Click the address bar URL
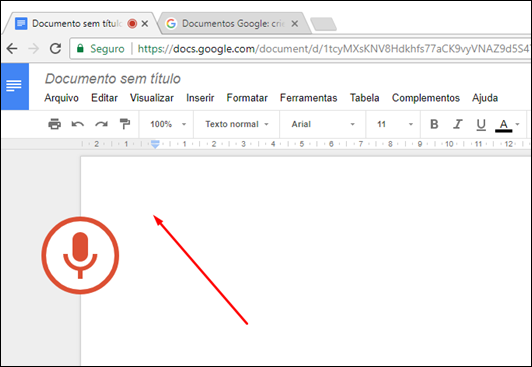Viewport: 532px width, 367px height. pyautogui.click(x=333, y=49)
